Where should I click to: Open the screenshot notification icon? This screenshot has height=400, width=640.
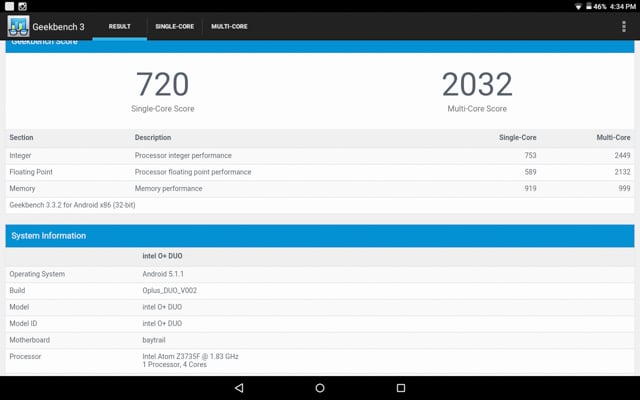(x=22, y=6)
